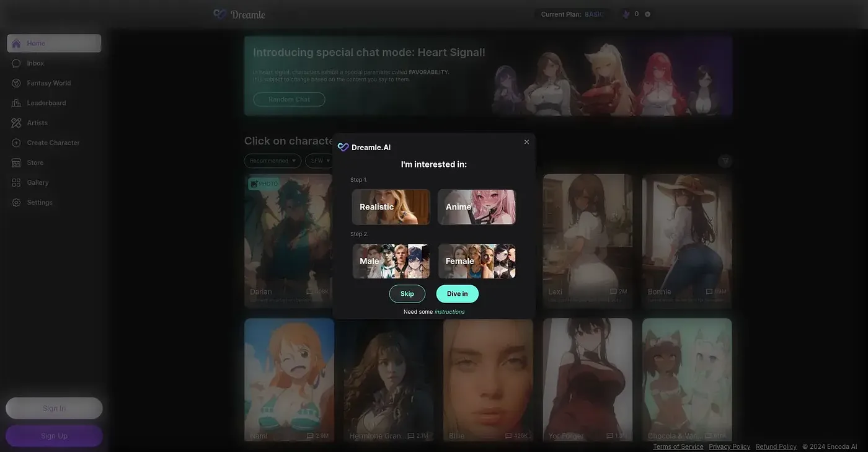Viewport: 868px width, 452px height.
Task: Open the Privacy Policy link
Action: (730, 446)
